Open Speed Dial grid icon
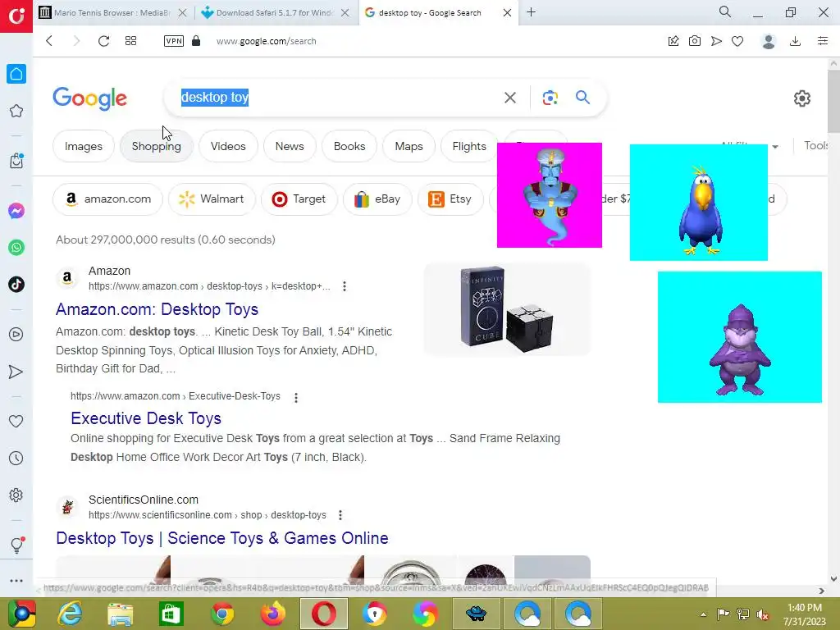 [130, 41]
